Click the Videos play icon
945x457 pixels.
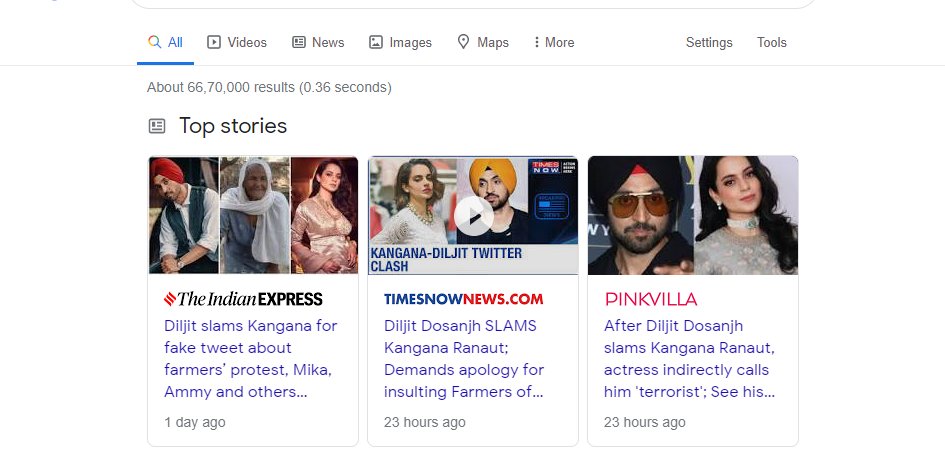[x=214, y=42]
